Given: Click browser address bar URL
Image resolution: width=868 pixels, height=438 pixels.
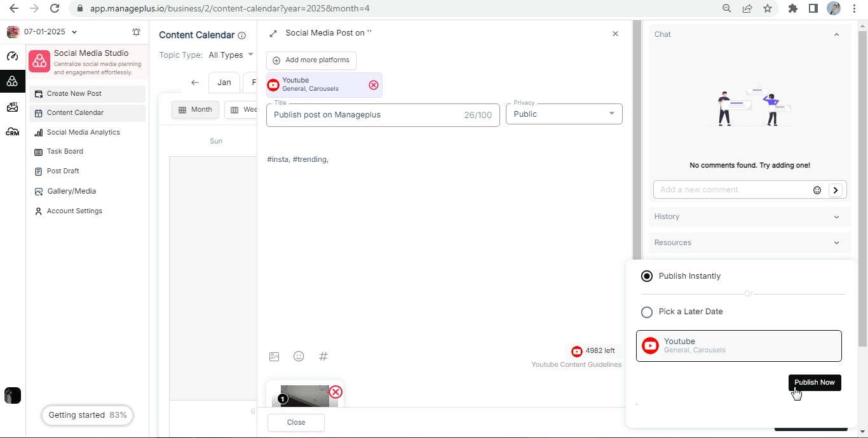Looking at the screenshot, I should pyautogui.click(x=230, y=8).
